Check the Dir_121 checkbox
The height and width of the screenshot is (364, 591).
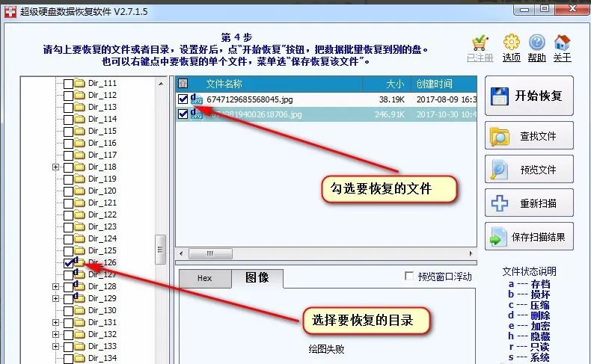tap(68, 203)
